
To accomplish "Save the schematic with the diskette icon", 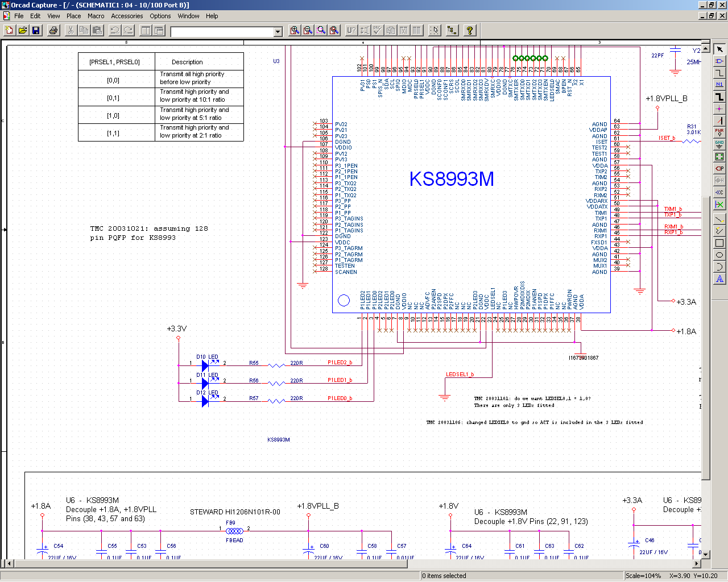I will coord(36,31).
